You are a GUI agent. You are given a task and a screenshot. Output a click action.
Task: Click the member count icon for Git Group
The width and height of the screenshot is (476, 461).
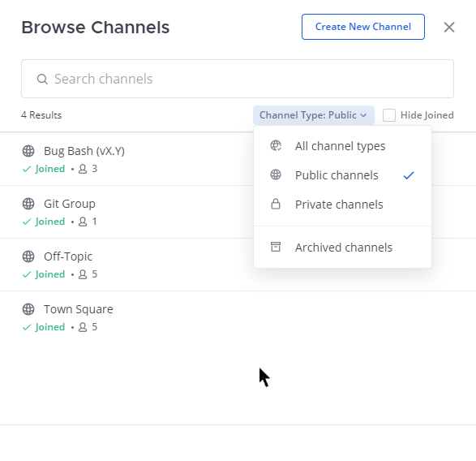click(83, 222)
